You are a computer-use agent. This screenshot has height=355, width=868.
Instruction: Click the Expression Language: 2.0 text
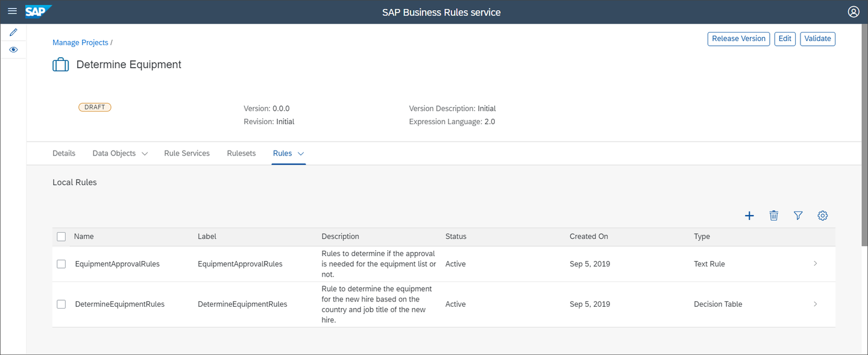tap(452, 122)
